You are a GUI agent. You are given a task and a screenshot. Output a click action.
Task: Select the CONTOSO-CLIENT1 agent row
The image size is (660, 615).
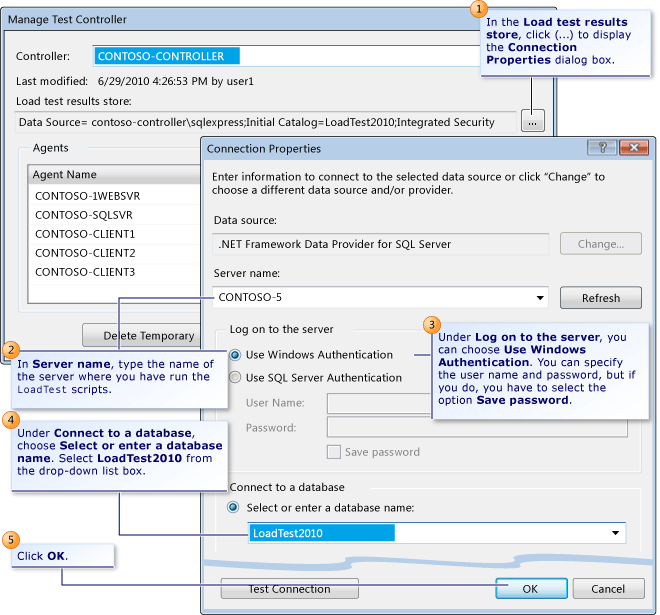pos(114,234)
